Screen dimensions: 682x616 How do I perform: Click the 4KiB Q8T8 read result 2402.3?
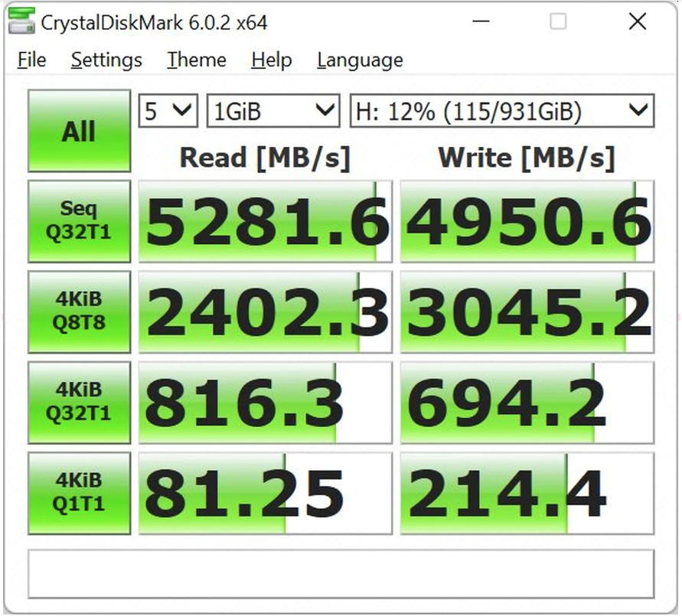tap(265, 312)
